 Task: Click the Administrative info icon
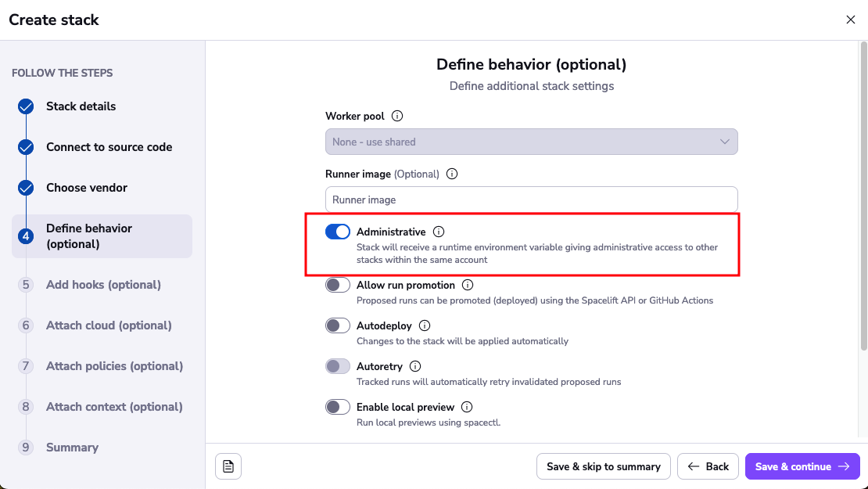[x=439, y=232]
